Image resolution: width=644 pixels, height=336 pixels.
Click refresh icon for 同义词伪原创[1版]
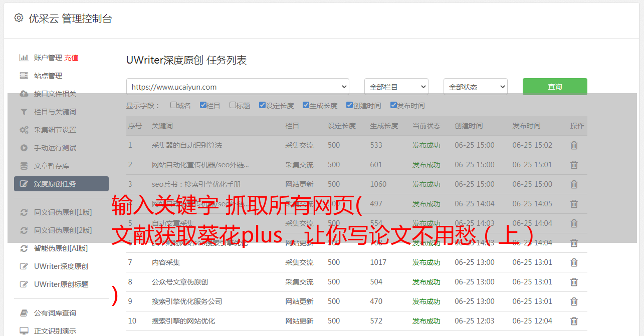click(x=24, y=212)
